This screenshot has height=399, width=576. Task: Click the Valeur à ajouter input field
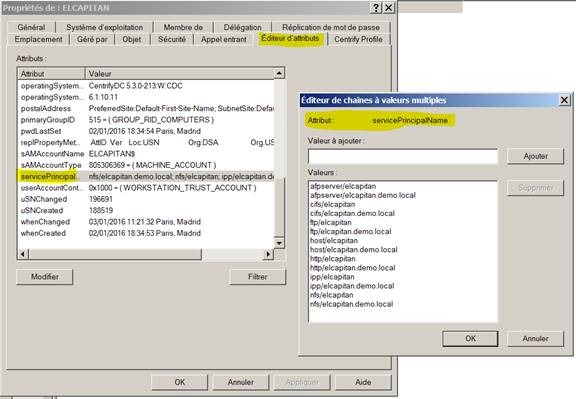pyautogui.click(x=403, y=157)
